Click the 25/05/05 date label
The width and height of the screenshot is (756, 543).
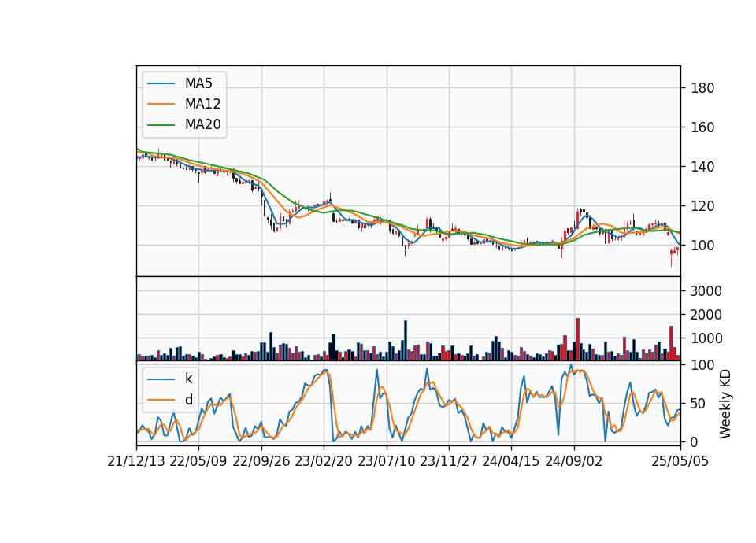[x=680, y=461]
